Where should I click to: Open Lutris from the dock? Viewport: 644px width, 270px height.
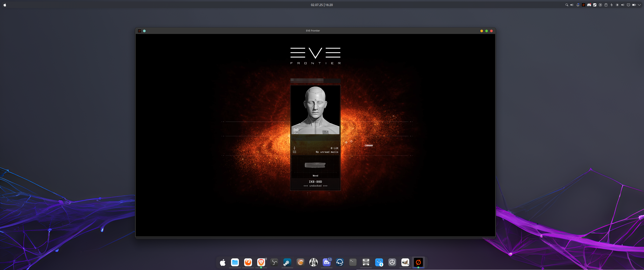(x=300, y=262)
